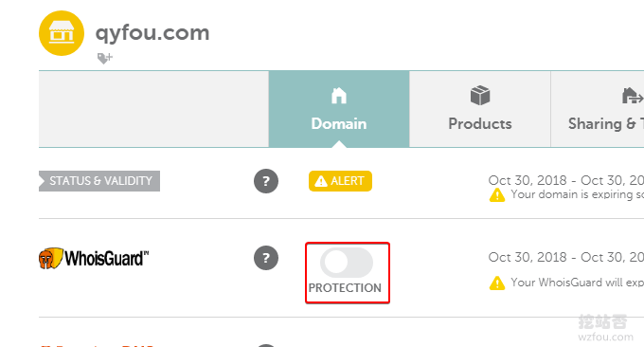Click the WhoisGuard logo

click(94, 258)
